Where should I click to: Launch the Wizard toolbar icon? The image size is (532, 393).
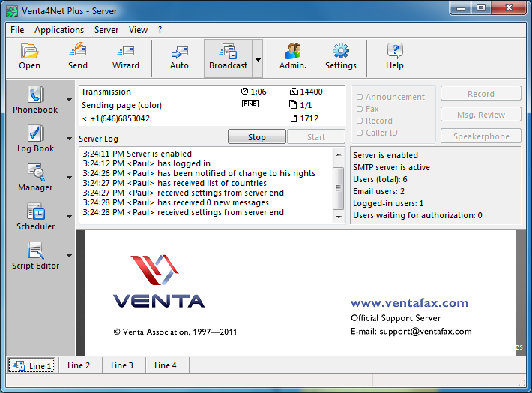tap(126, 51)
